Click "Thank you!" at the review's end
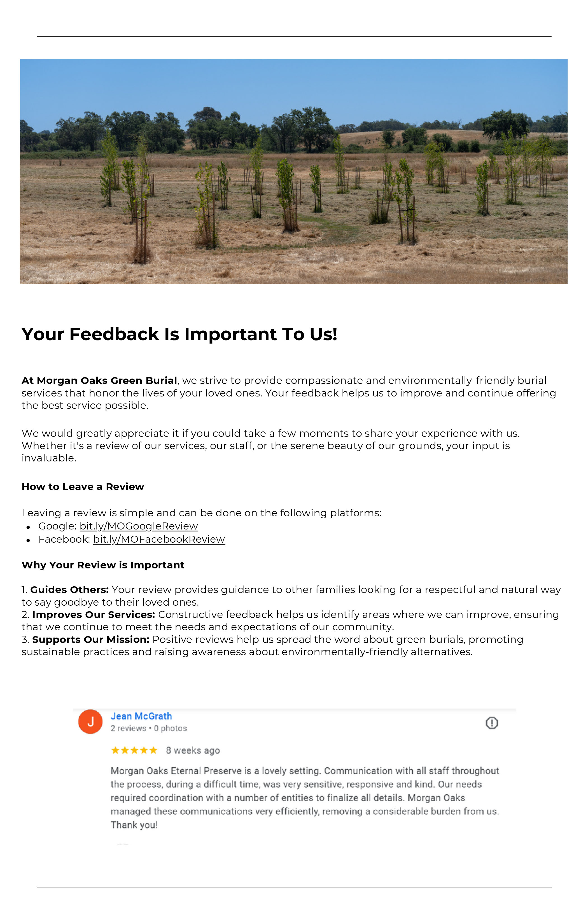Viewport: 588px width, 924px height. pos(134,825)
